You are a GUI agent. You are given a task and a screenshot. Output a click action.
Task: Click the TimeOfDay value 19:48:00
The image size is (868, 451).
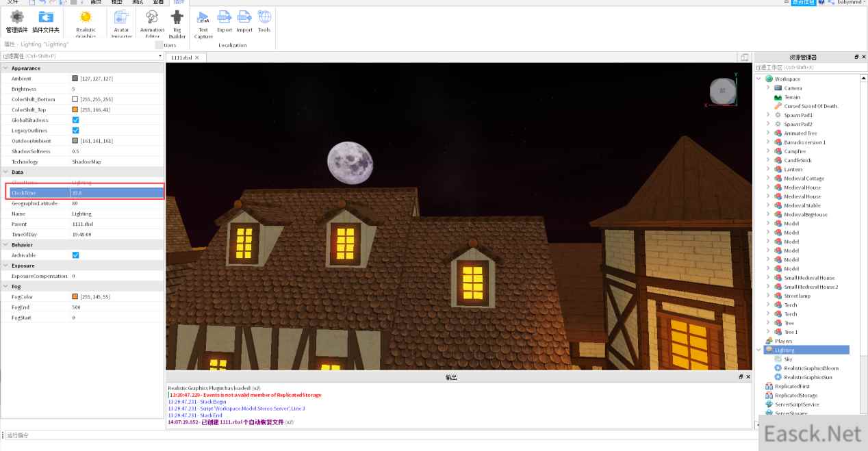click(82, 235)
